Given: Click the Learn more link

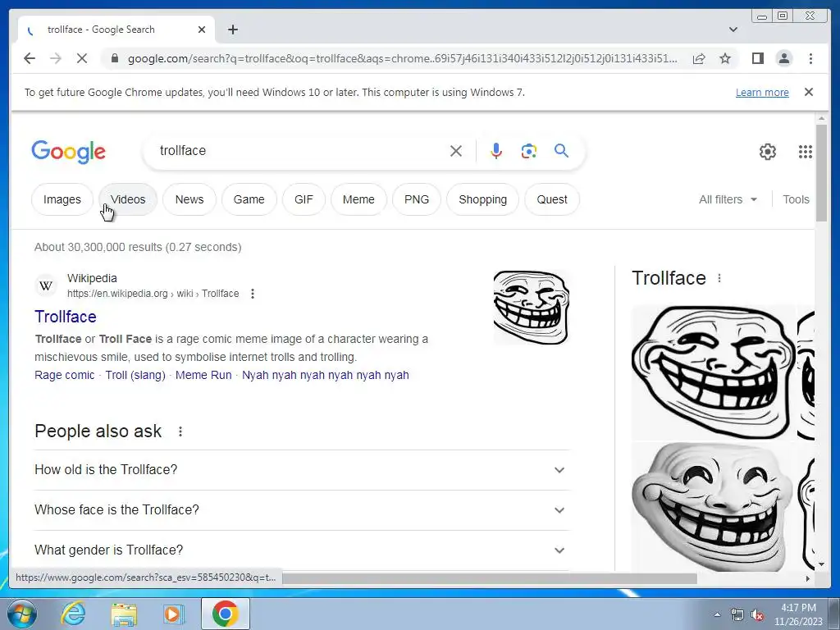Looking at the screenshot, I should [x=762, y=92].
